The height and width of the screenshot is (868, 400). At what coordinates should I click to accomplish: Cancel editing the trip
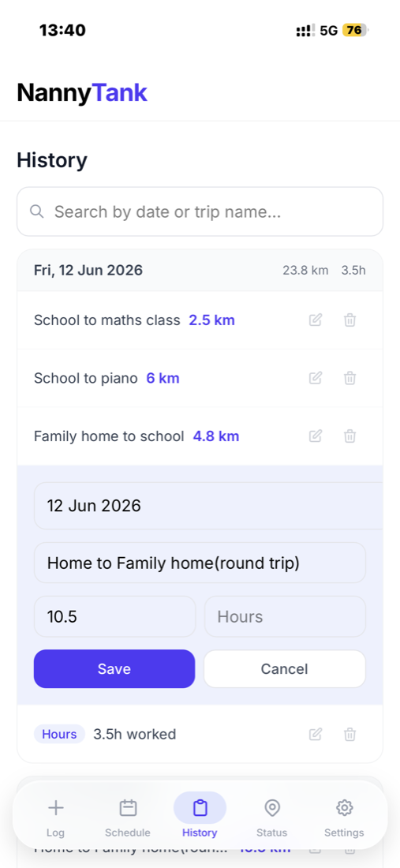284,668
